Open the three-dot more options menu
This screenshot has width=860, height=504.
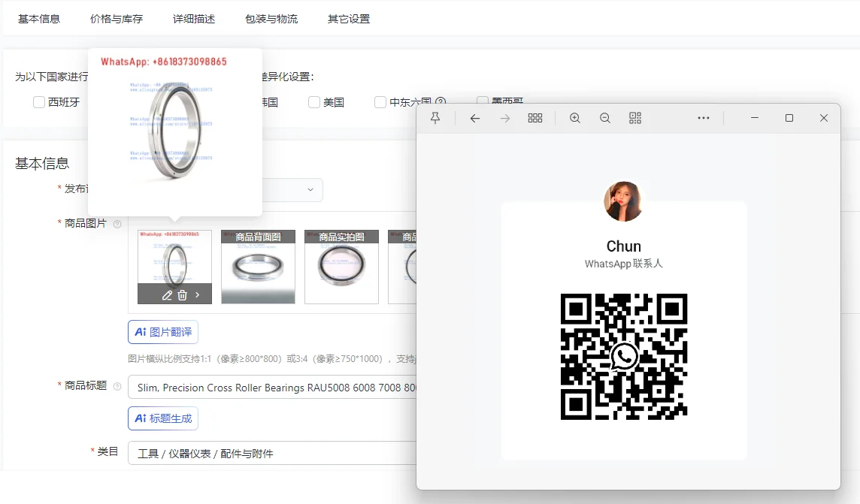[704, 118]
